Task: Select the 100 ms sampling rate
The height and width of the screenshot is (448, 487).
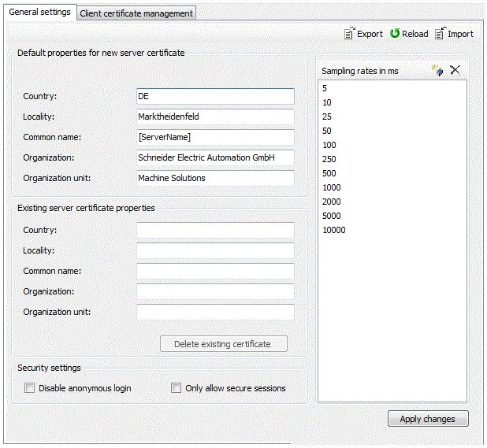Action: pyautogui.click(x=329, y=145)
